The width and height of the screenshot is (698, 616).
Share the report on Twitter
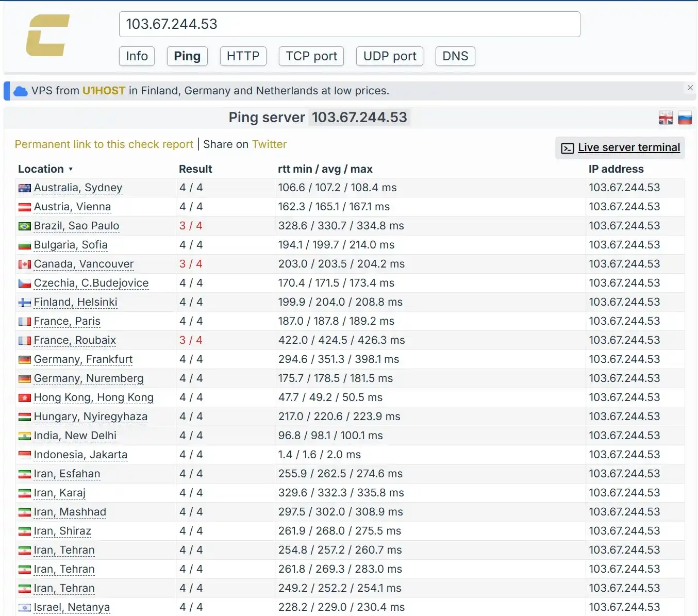[x=269, y=144]
